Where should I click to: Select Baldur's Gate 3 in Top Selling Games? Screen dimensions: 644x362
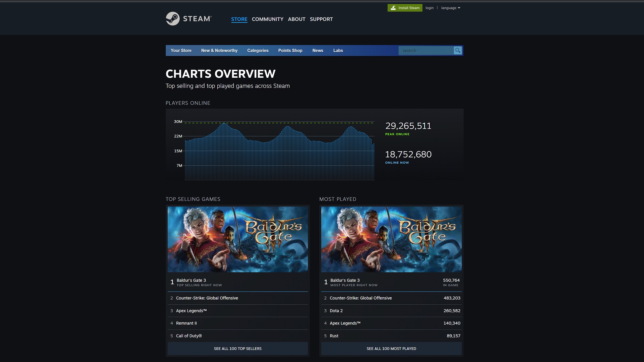coord(191,280)
